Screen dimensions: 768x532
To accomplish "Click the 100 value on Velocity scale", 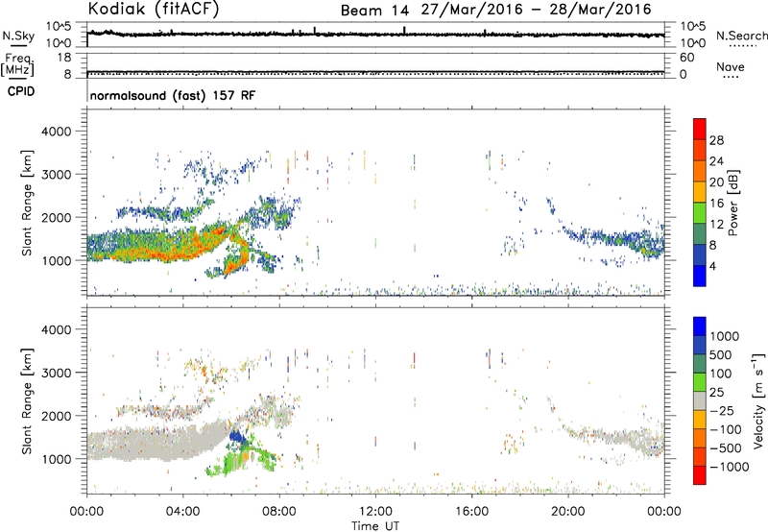I will pyautogui.click(x=721, y=374).
